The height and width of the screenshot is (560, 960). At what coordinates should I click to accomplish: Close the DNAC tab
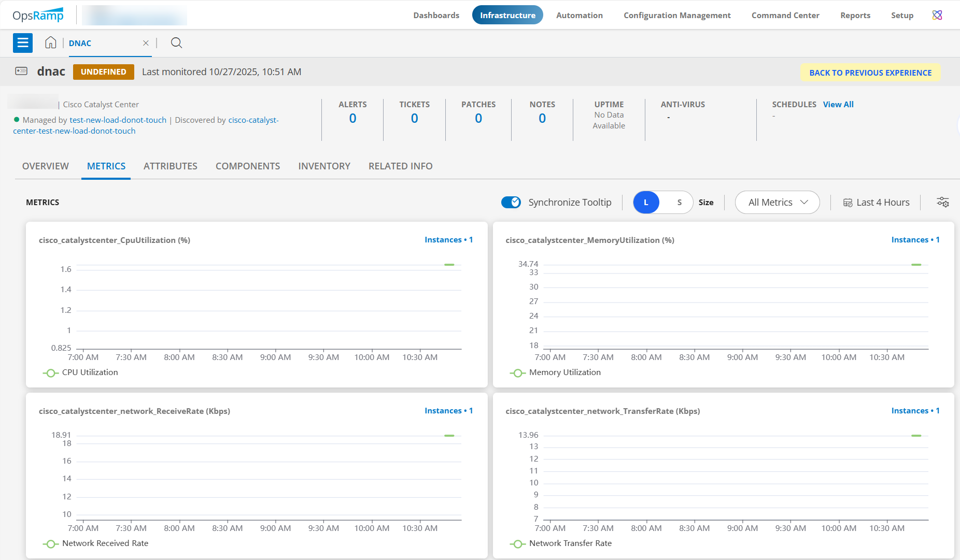[x=146, y=43]
